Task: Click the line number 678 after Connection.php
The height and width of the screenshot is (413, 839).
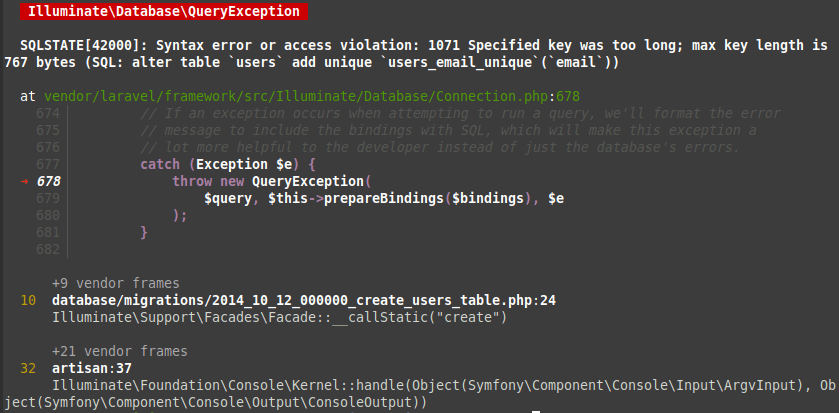Action: coord(568,96)
